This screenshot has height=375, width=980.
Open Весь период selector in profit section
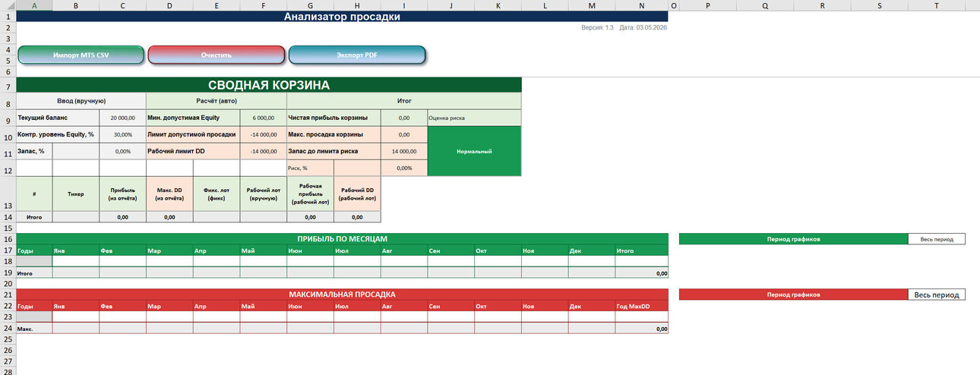coord(936,239)
